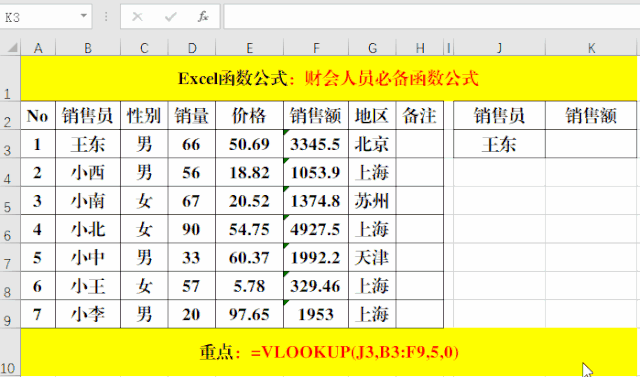640x377 pixels.
Task: Select column A header
Action: click(38, 48)
